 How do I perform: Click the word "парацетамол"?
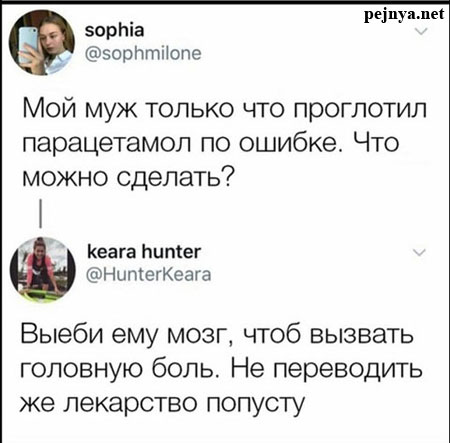107,144
